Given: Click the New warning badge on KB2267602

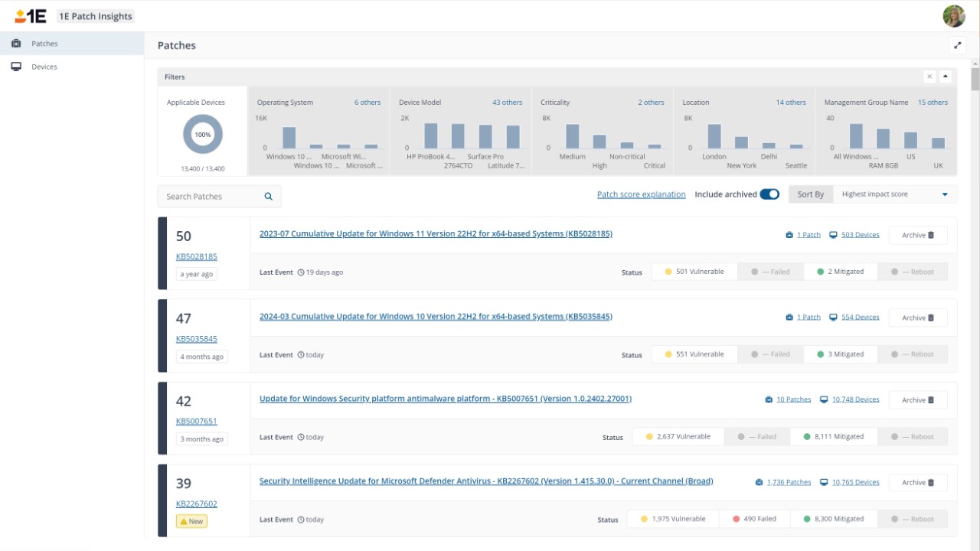Looking at the screenshot, I should [191, 521].
